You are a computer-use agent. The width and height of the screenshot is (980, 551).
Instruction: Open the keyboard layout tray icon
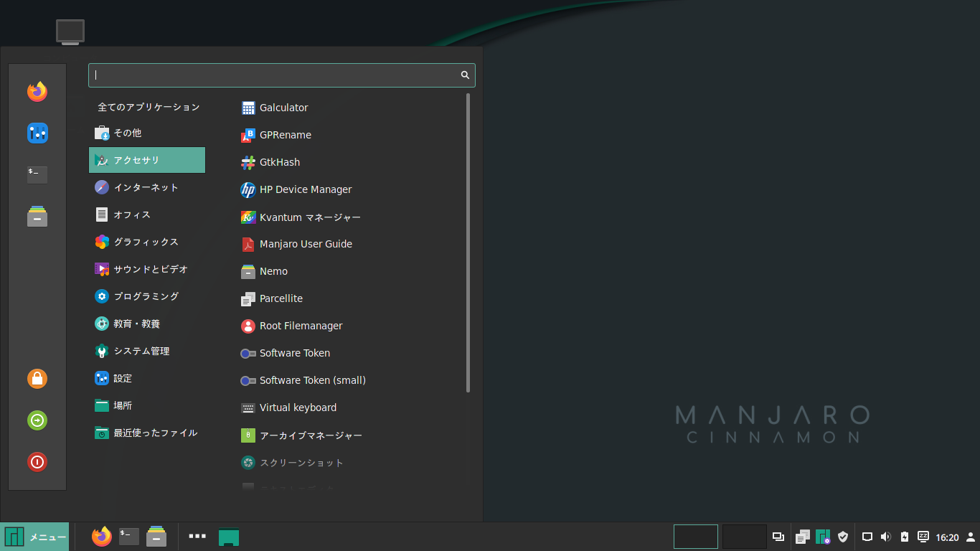pos(923,537)
